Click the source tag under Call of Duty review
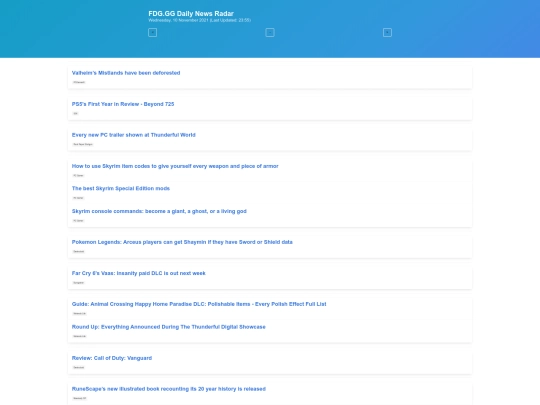540x405 pixels. click(79, 367)
